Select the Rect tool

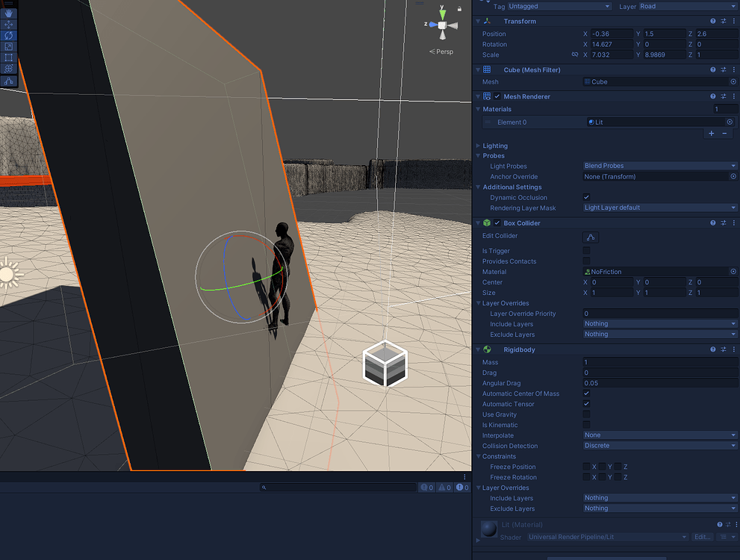8,57
